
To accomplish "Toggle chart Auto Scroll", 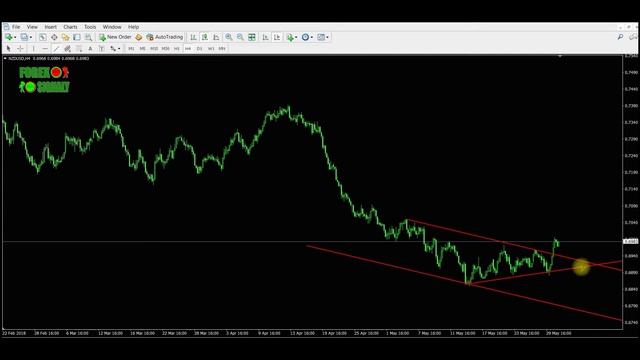I will point(265,37).
